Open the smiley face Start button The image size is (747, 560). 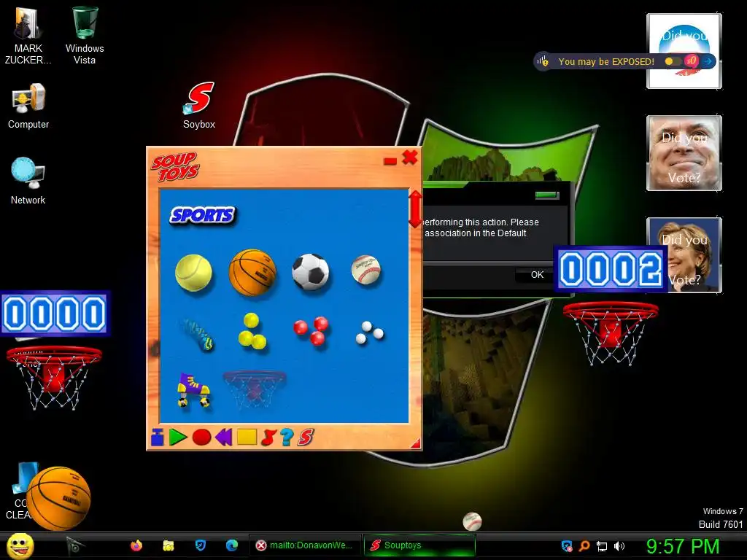click(x=20, y=545)
